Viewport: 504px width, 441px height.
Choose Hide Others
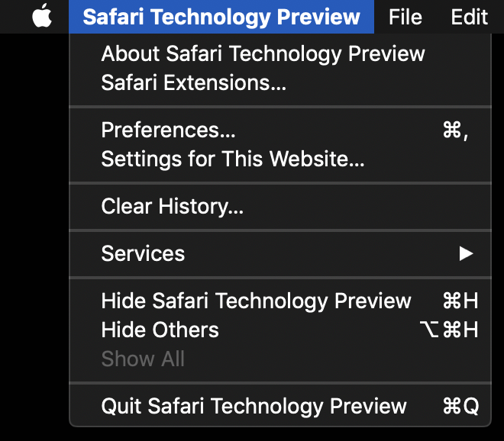point(280,330)
